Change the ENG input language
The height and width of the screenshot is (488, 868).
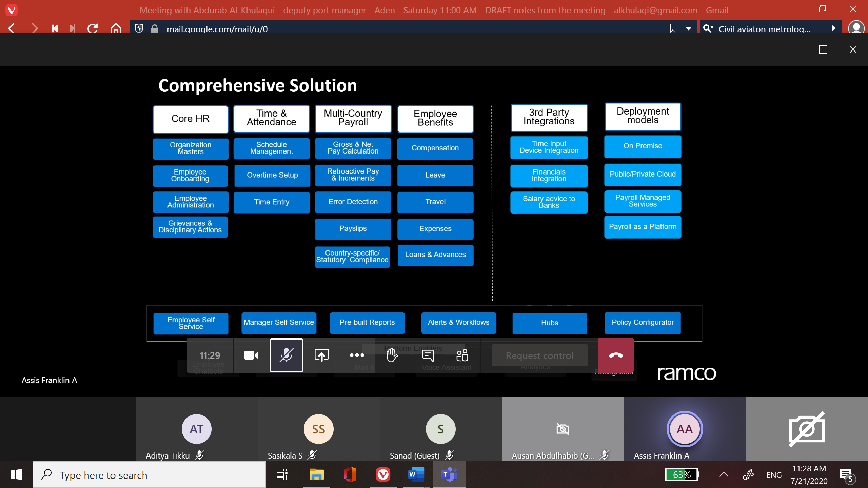774,475
